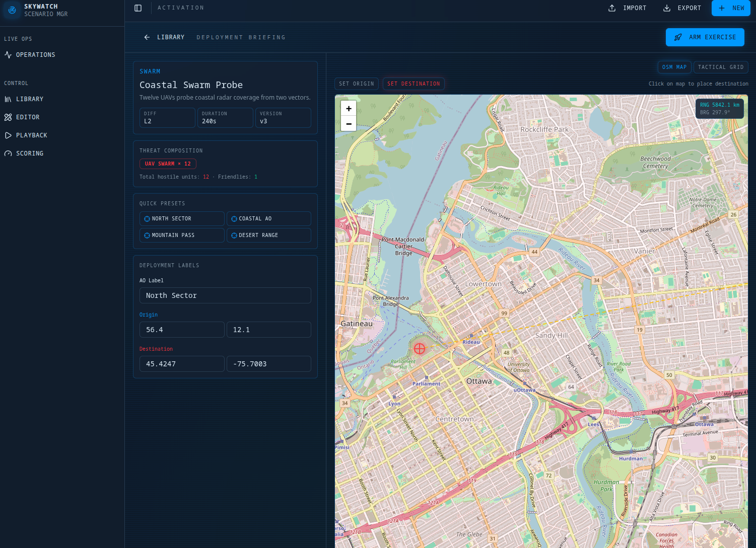The width and height of the screenshot is (756, 548).
Task: Apply the Desert Range preset
Action: 269,236
